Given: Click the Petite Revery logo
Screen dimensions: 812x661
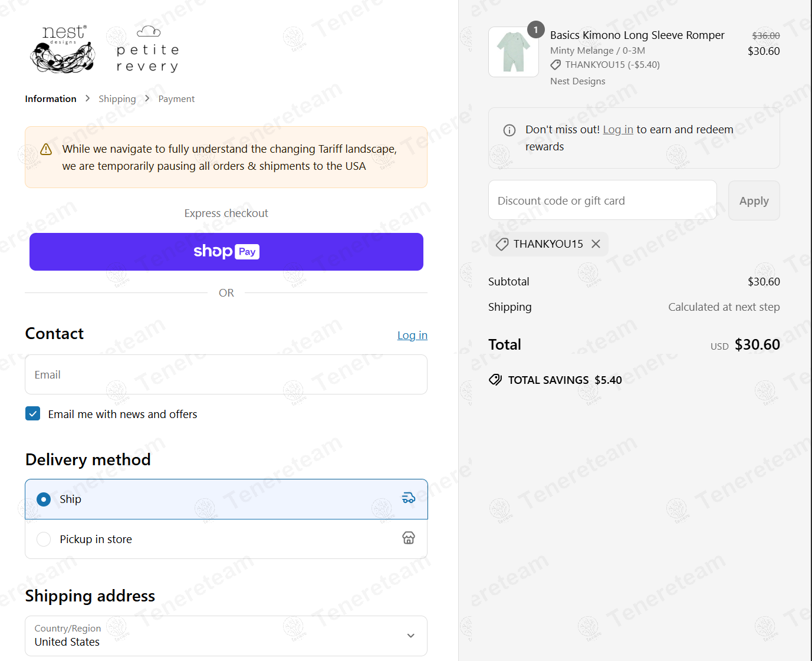Looking at the screenshot, I should click(147, 50).
